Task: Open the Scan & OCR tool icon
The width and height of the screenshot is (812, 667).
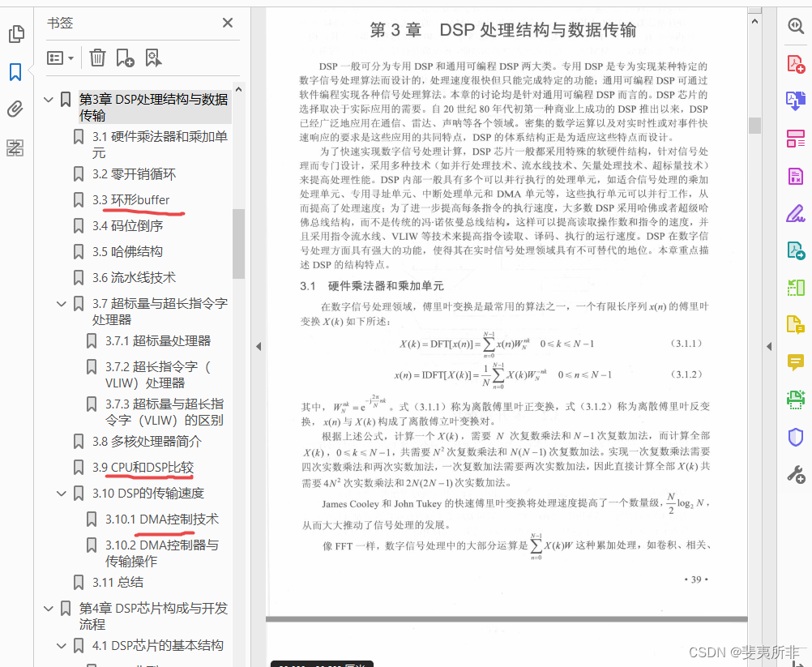Action: point(796,400)
